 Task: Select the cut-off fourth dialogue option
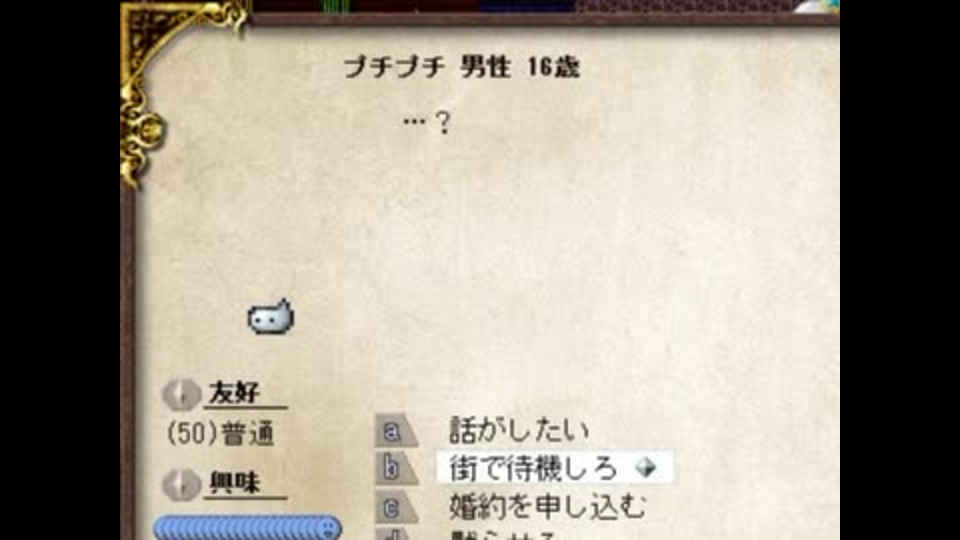click(502, 535)
